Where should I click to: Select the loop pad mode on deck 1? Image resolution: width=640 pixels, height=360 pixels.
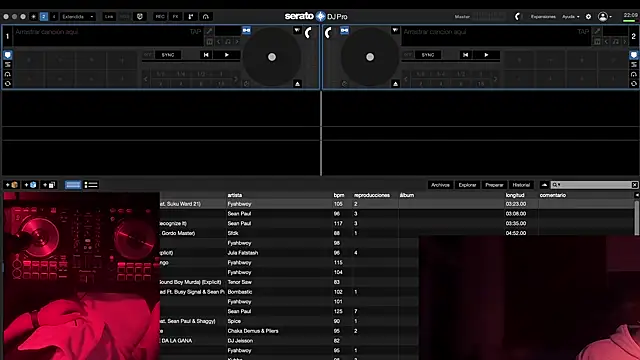tap(8, 64)
